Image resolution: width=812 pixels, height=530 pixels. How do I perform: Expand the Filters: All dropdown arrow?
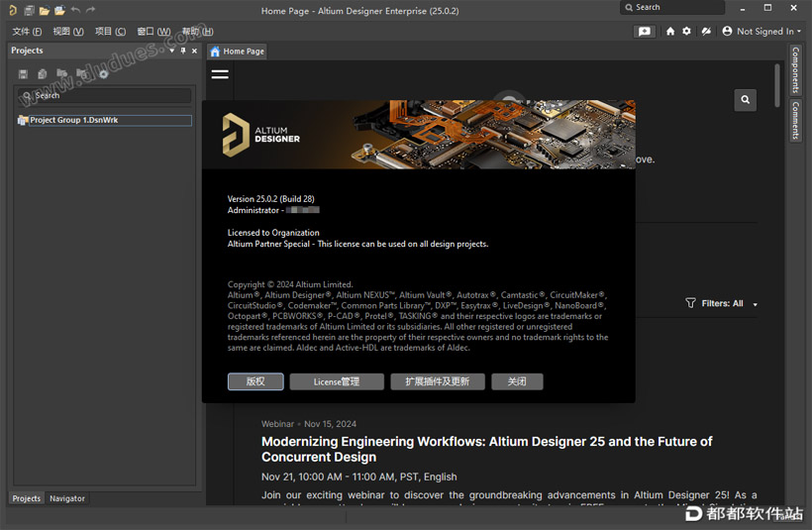(755, 305)
